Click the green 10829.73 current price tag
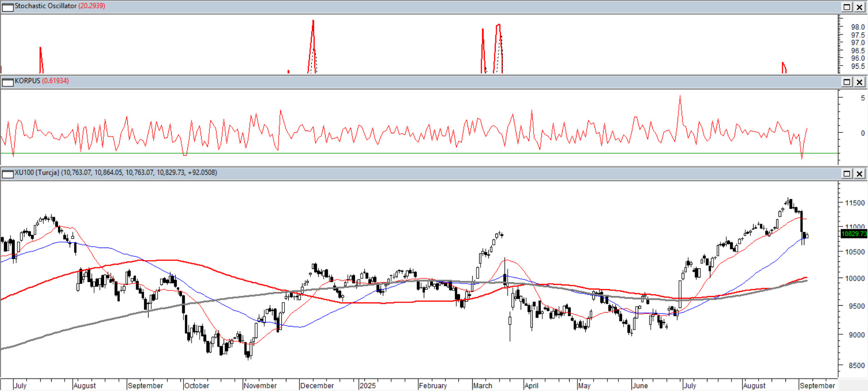 tap(854, 234)
